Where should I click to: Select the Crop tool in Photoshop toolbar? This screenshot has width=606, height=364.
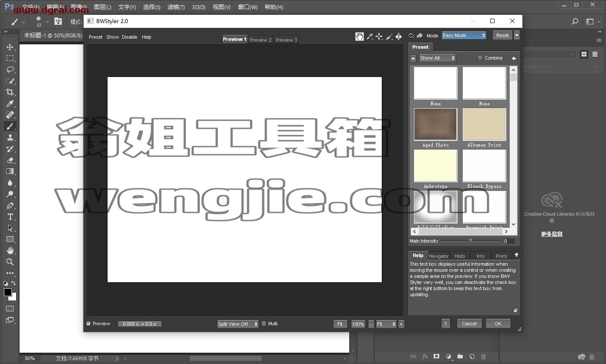(10, 92)
